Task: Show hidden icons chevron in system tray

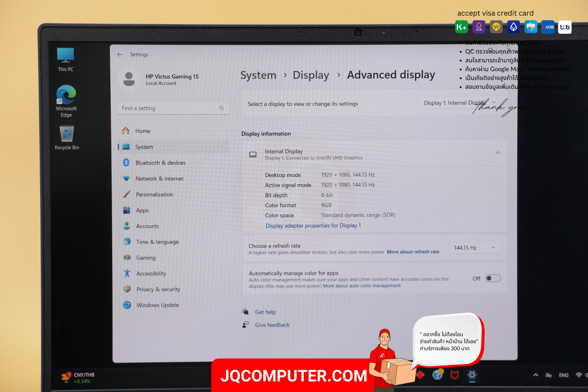Action: pyautogui.click(x=536, y=375)
